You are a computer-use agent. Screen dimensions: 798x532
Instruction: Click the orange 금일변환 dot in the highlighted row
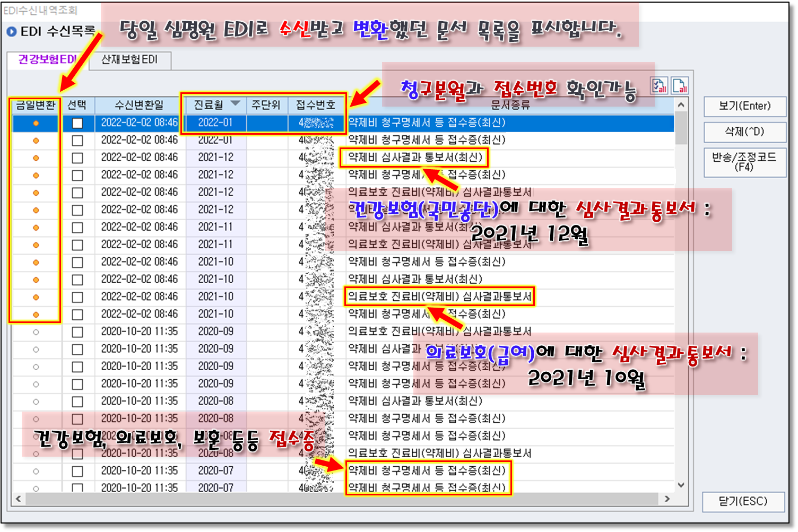tap(36, 123)
